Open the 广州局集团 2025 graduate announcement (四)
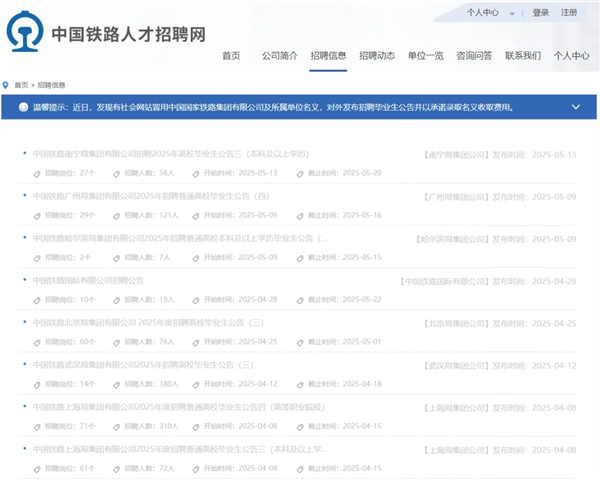Image resolution: width=600 pixels, height=481 pixels. tap(151, 196)
